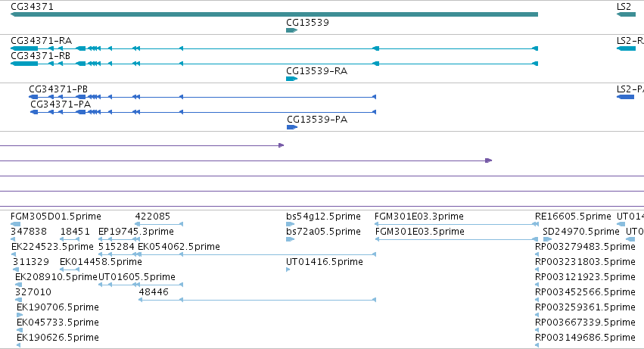
Task: Click the CG13539 gene label
Action: [x=308, y=23]
